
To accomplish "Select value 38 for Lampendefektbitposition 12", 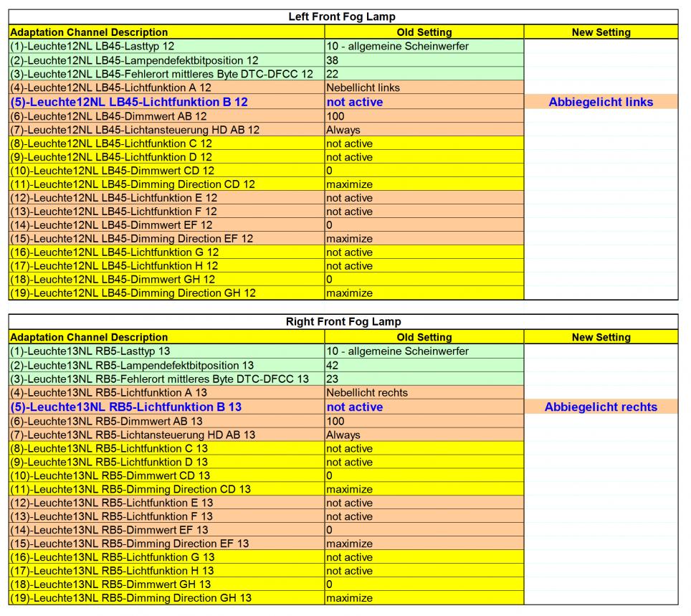I will click(333, 60).
